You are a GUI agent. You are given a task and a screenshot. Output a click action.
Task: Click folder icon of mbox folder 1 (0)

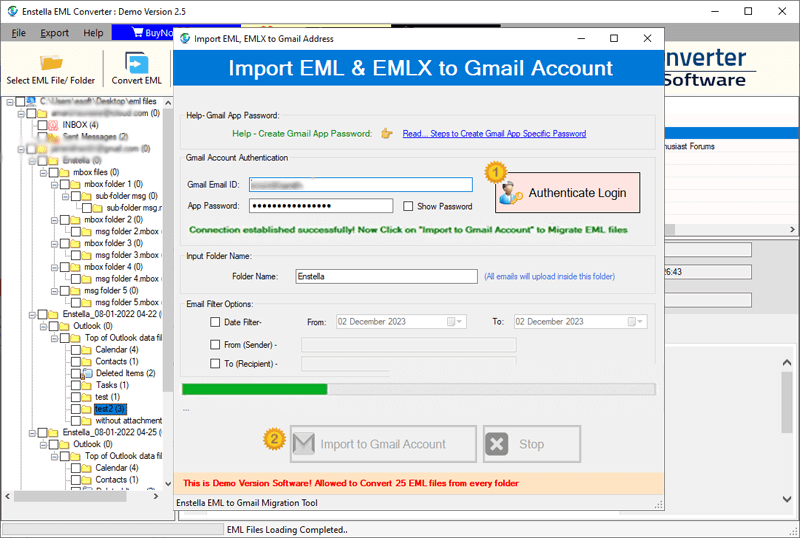(x=75, y=184)
